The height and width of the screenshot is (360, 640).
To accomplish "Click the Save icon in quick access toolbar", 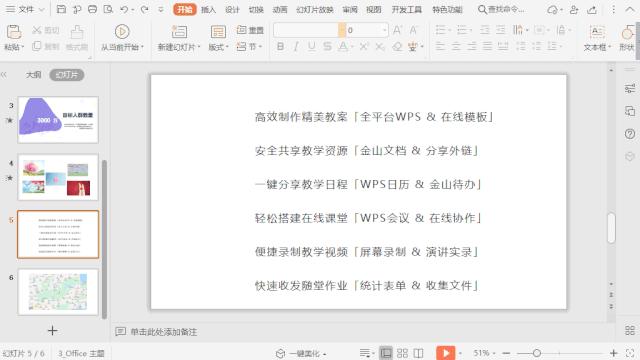I will (61, 9).
